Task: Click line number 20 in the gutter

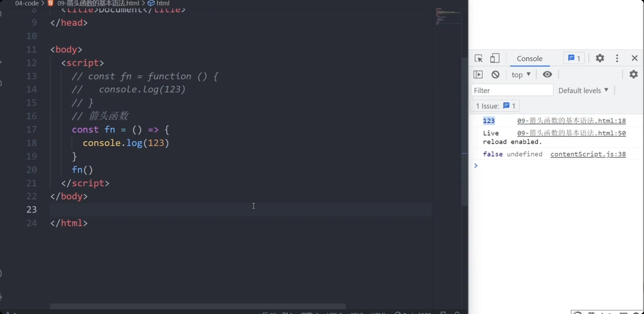Action: (31, 170)
